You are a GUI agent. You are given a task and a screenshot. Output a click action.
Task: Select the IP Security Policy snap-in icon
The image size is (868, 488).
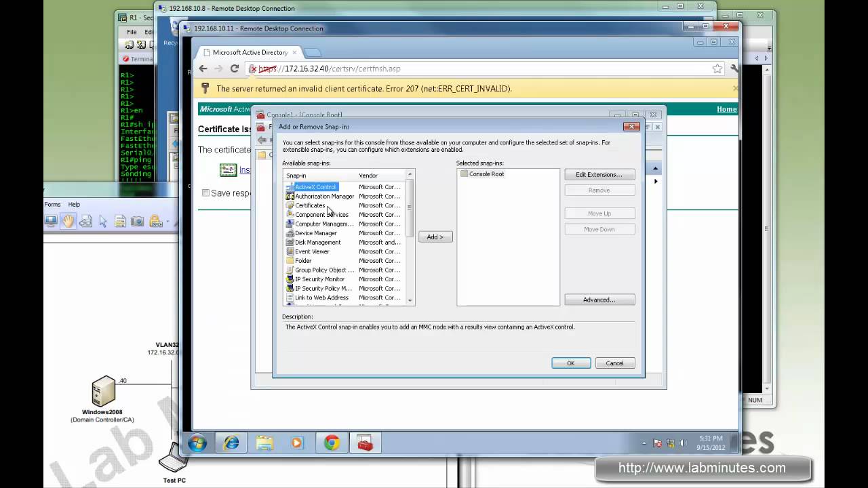pos(290,288)
